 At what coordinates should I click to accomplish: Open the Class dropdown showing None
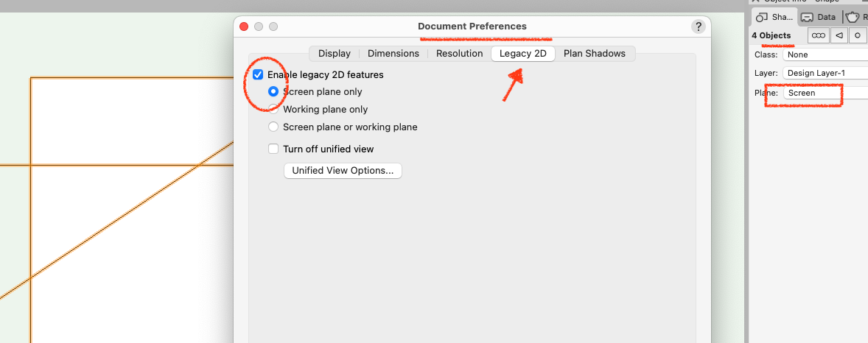click(x=825, y=54)
